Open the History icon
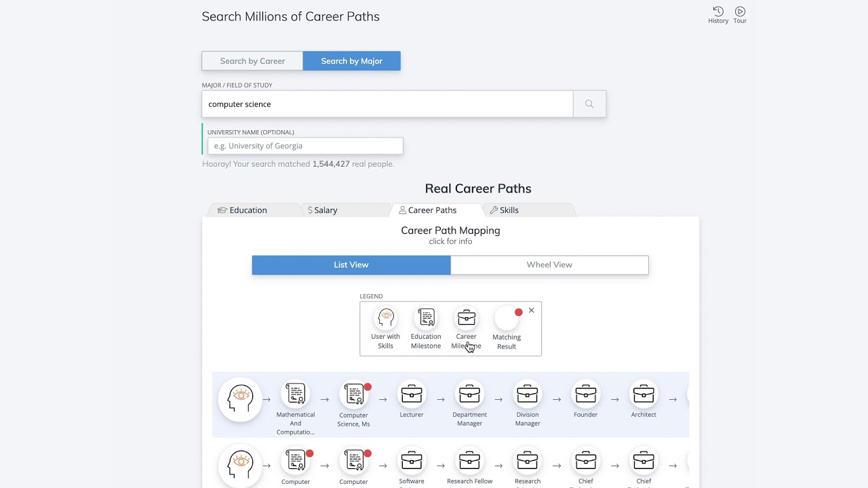 tap(718, 12)
